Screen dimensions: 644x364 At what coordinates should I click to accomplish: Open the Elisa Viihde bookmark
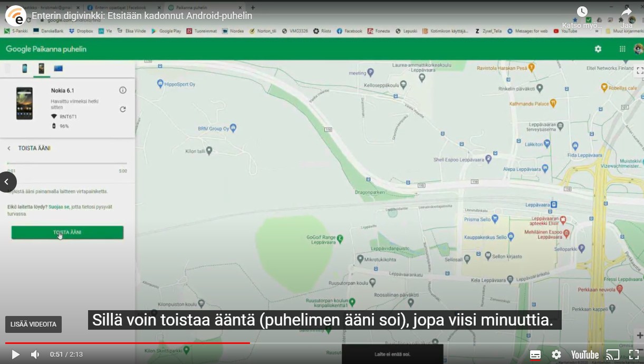pyautogui.click(x=132, y=31)
